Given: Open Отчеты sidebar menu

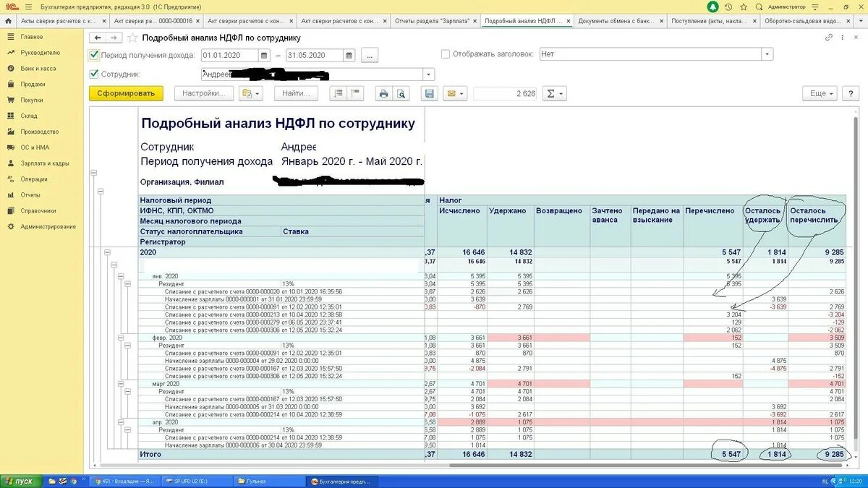Looking at the screenshot, I should (x=30, y=195).
